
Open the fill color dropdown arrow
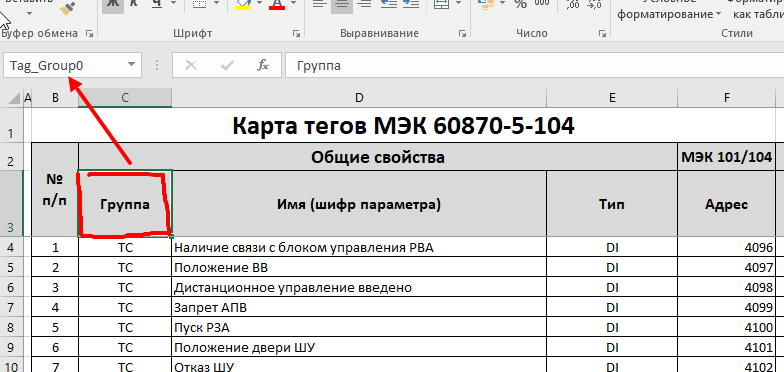(x=259, y=4)
